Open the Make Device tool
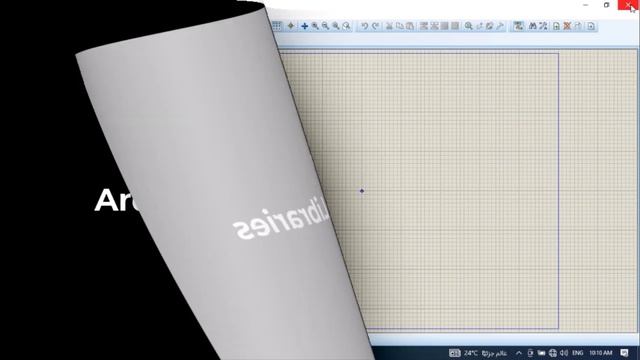Image resolution: width=640 pixels, height=360 pixels. (479, 26)
